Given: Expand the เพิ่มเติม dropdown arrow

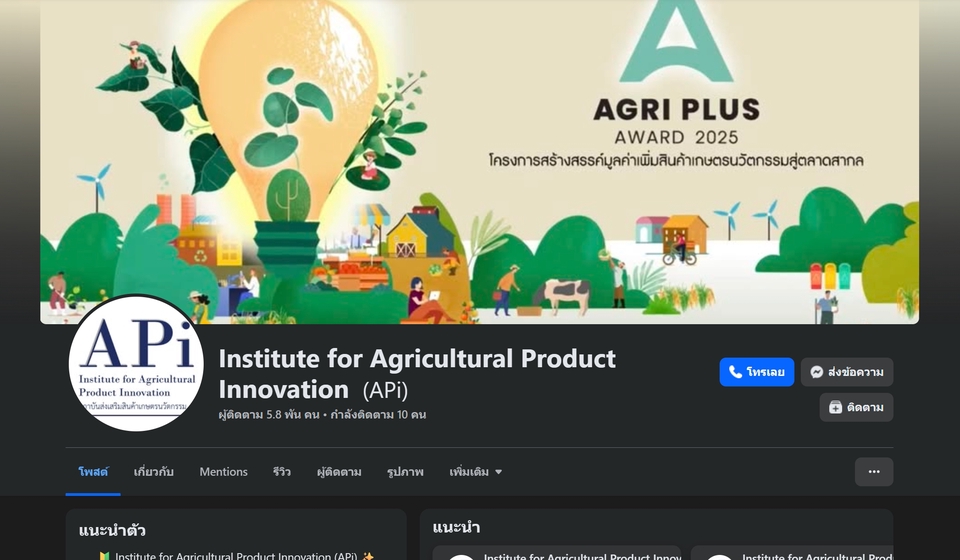Looking at the screenshot, I should 498,472.
